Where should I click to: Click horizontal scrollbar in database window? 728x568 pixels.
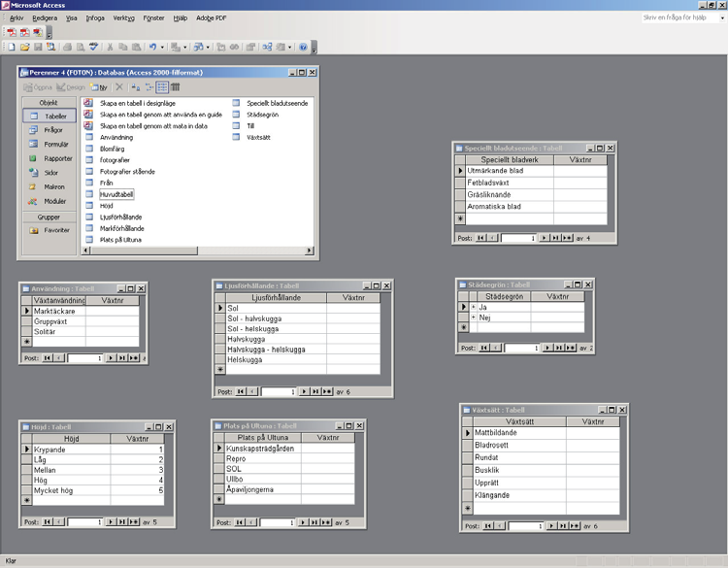[x=198, y=251]
